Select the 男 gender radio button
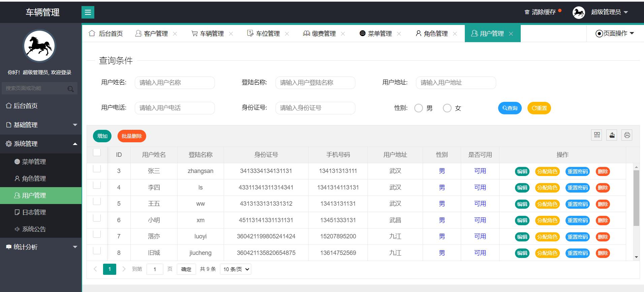Screen dimensions: 644x292 click(x=418, y=108)
